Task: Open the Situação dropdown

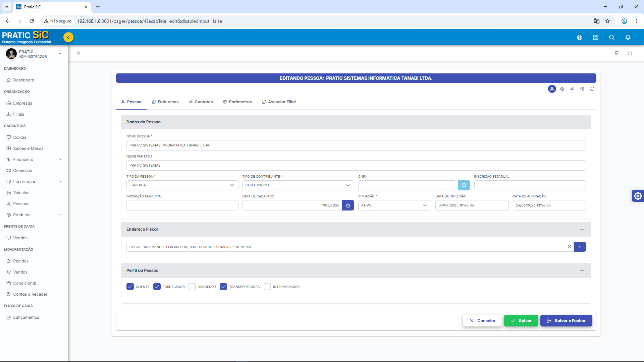Action: coord(394,205)
